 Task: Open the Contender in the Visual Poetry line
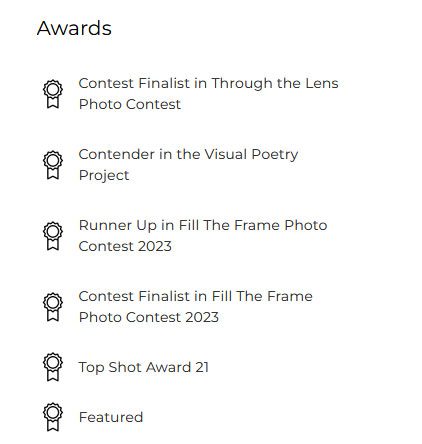pyautogui.click(x=188, y=154)
